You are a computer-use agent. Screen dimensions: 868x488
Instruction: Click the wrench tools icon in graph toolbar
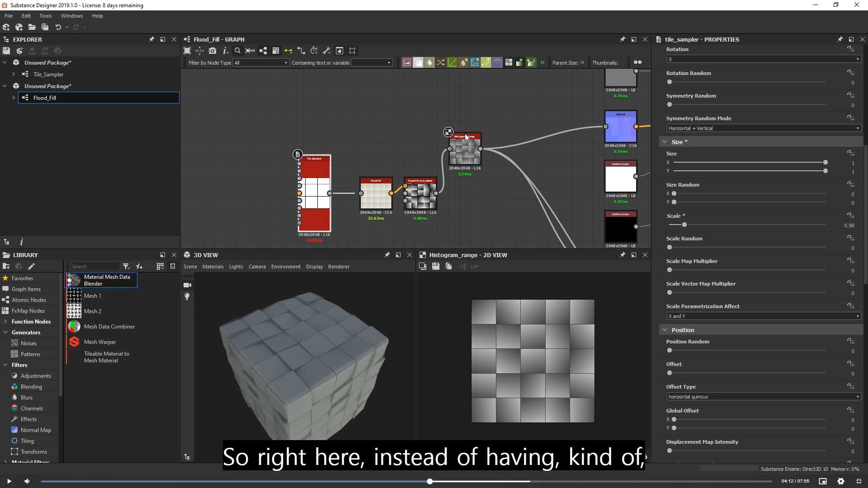point(326,51)
